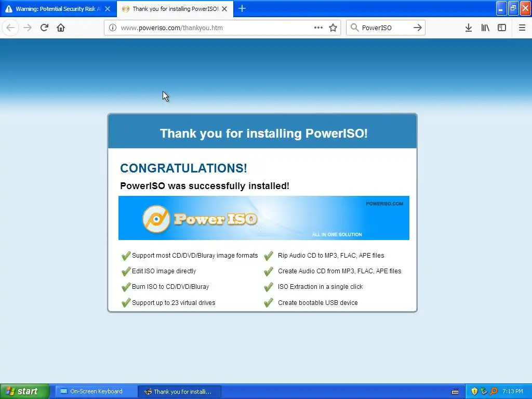This screenshot has height=399, width=532.
Task: Bookmark this page with the star
Action: (333, 28)
